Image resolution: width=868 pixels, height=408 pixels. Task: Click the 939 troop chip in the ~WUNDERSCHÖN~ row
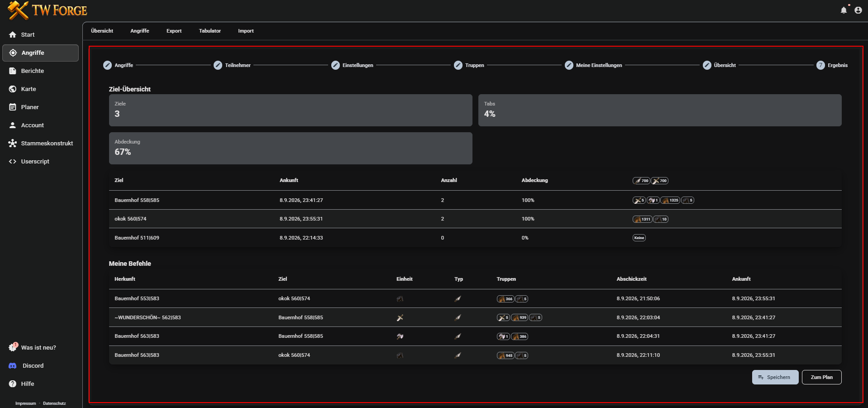[520, 318]
